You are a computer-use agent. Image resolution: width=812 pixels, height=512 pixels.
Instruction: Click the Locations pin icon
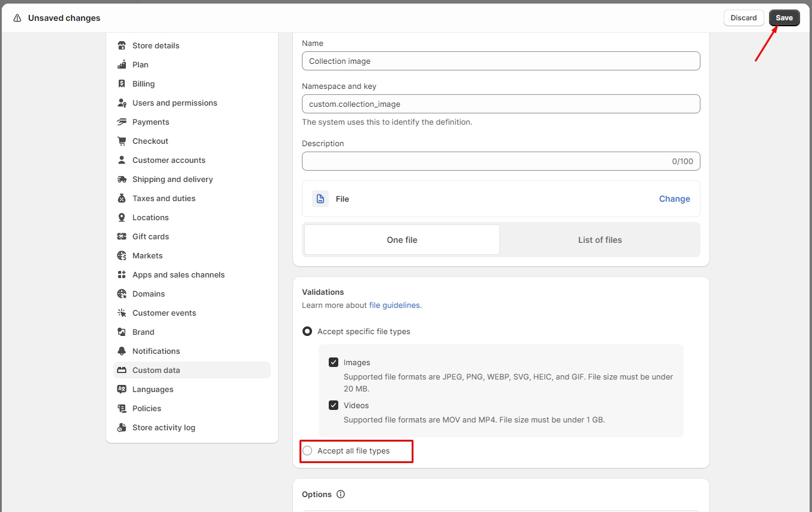[122, 217]
